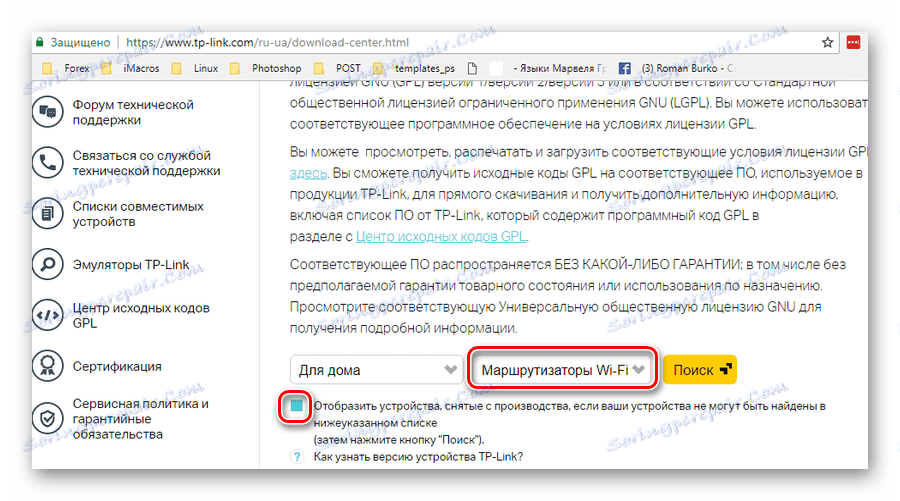Click the compatibility lists document icon
The image size is (900, 501).
[x=48, y=213]
